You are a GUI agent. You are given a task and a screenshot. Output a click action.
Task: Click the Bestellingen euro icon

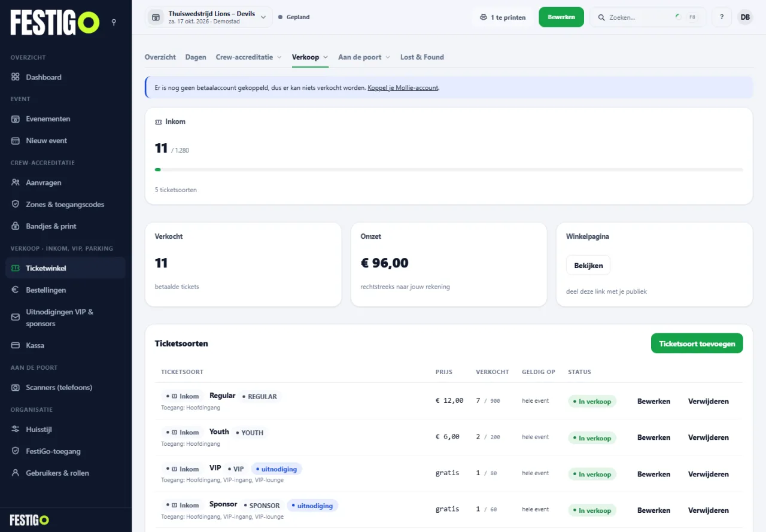point(16,290)
